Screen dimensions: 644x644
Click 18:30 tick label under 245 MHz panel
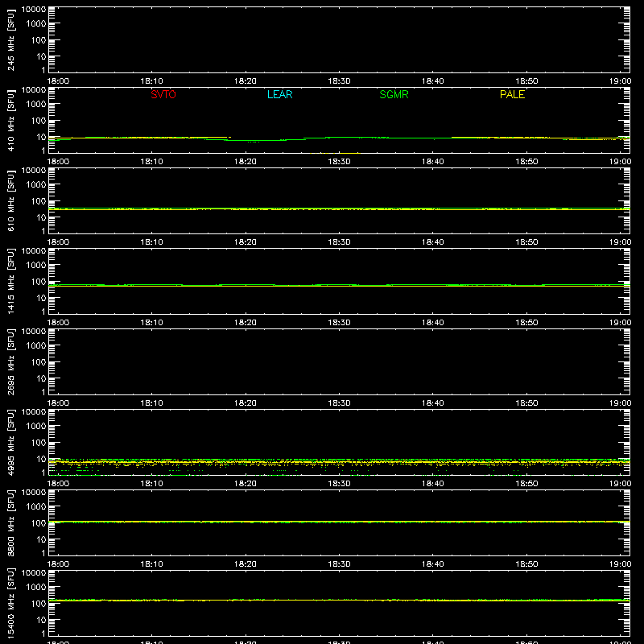pos(339,81)
